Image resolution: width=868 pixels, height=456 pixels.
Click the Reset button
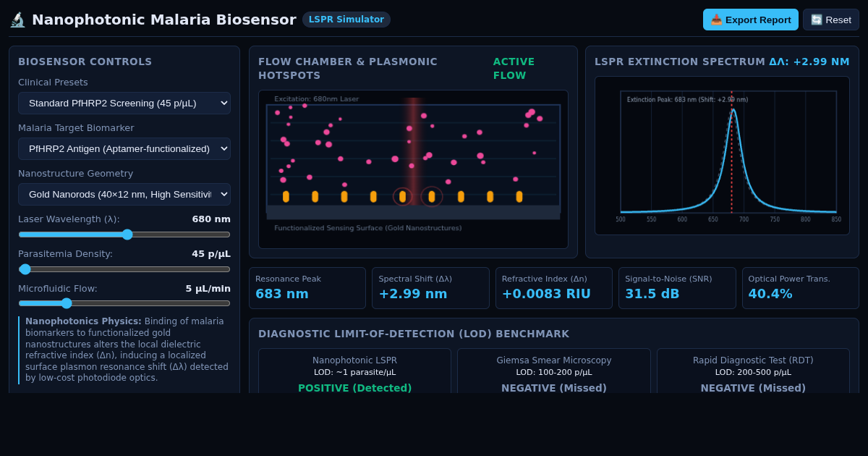point(831,20)
